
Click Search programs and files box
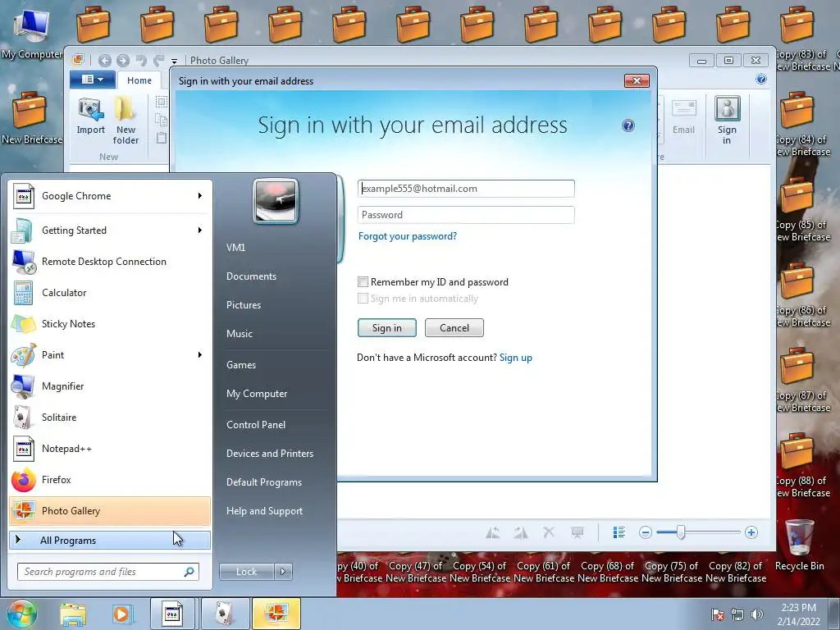point(108,572)
